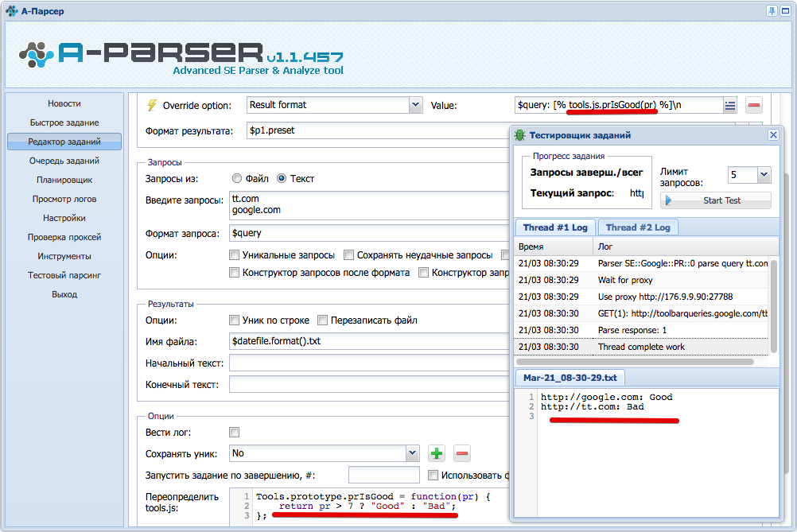The image size is (797, 532).
Task: Click the Время column header
Action: [554, 247]
